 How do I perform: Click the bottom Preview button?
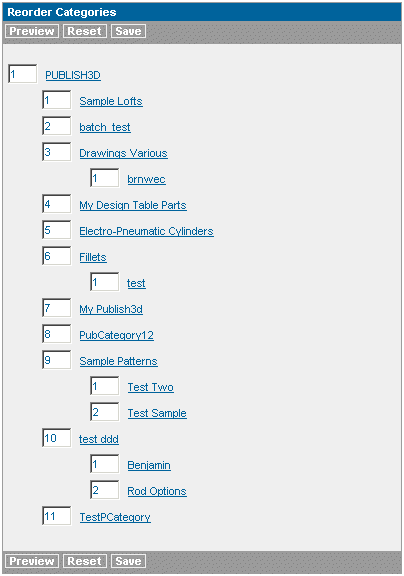[32, 561]
